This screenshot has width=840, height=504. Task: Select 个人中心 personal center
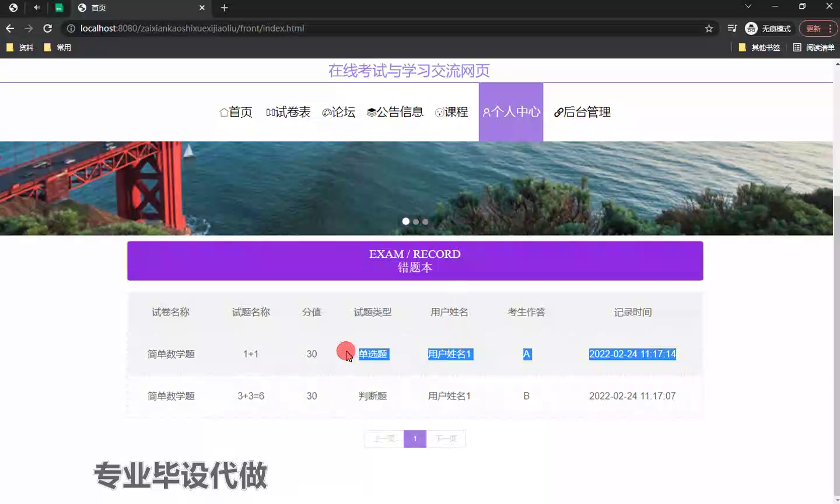click(x=511, y=112)
